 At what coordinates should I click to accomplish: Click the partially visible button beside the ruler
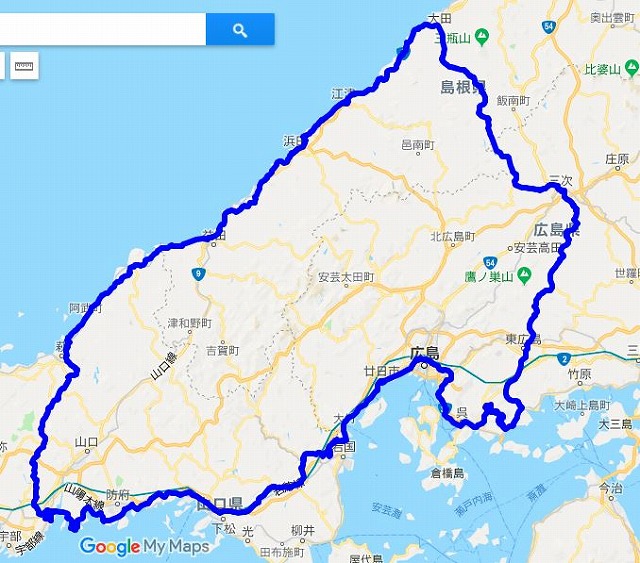2,66
